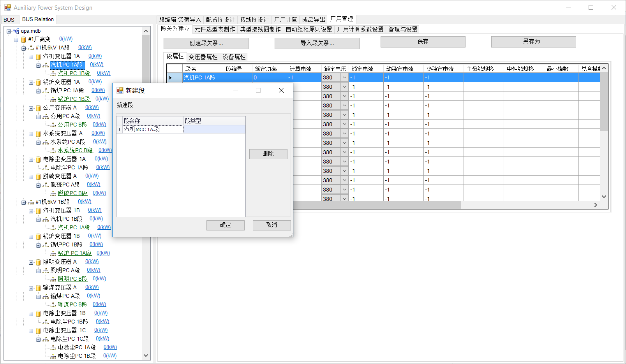The image size is (626, 364).
Task: Click the aps.mdb database icon
Action: point(16,31)
